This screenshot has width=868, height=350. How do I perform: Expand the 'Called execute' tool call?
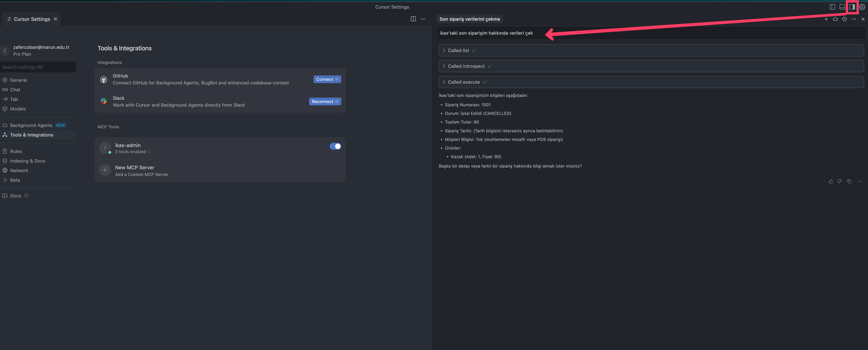click(x=651, y=82)
